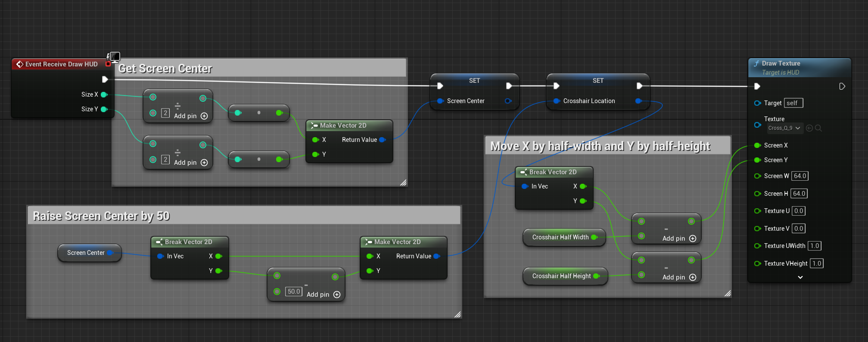Viewport: 868px width, 342px height.
Task: Click the Size X output pin
Action: [104, 94]
